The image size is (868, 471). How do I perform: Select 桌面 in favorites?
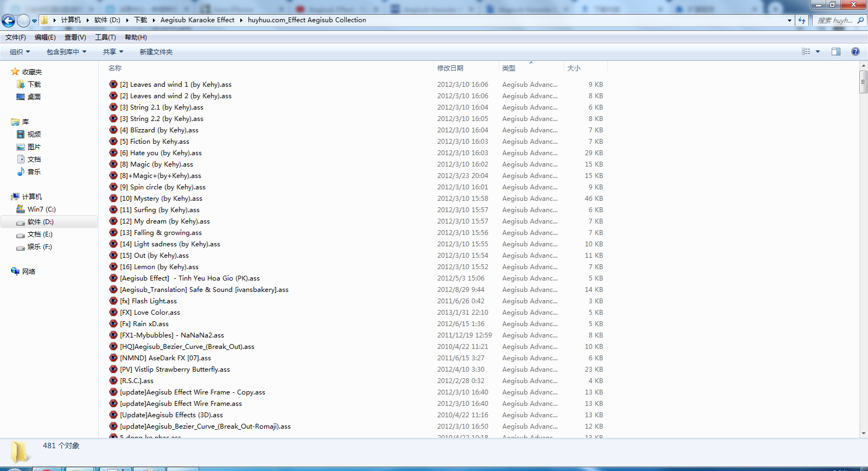34,97
